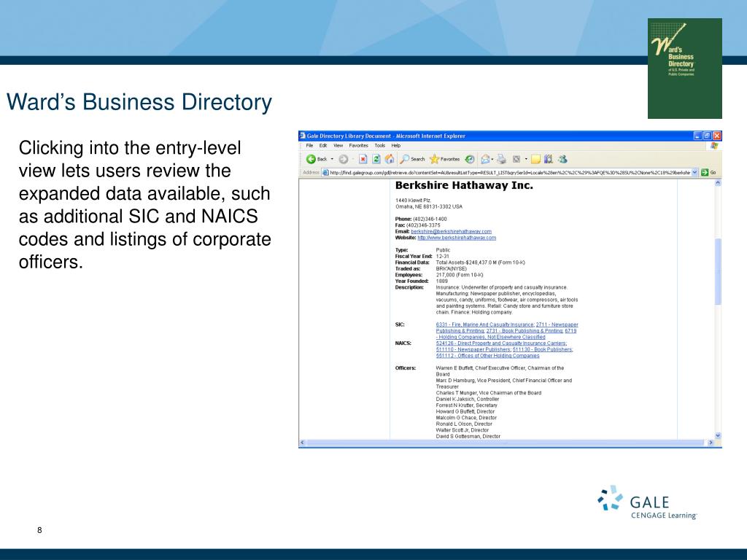
Task: Click the IE page icon in title bar
Action: 303,136
